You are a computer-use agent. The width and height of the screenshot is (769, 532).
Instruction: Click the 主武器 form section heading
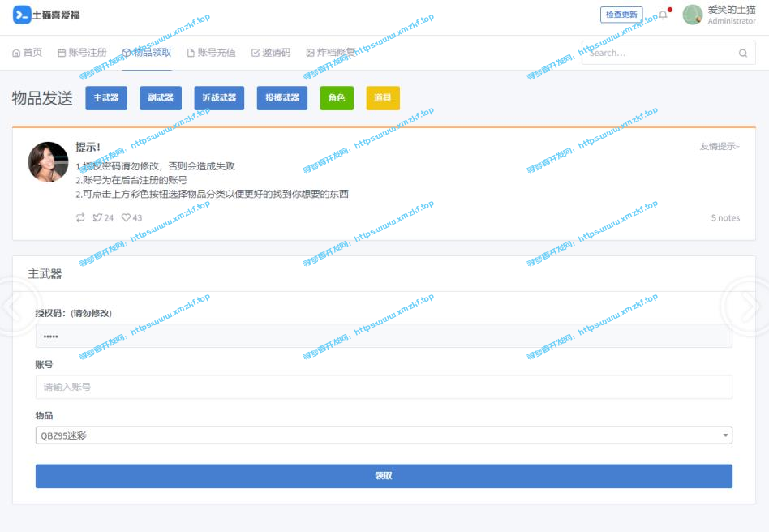45,273
